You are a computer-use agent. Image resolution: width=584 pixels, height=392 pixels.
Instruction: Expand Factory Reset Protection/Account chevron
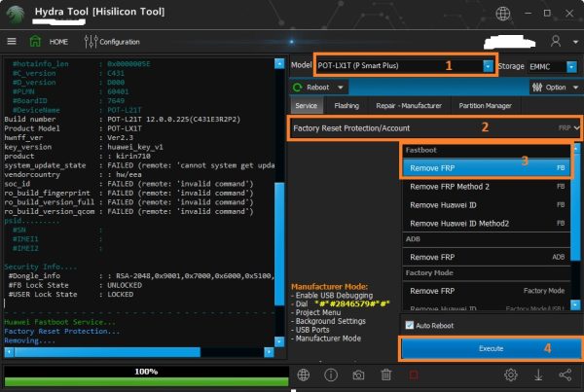[577, 127]
